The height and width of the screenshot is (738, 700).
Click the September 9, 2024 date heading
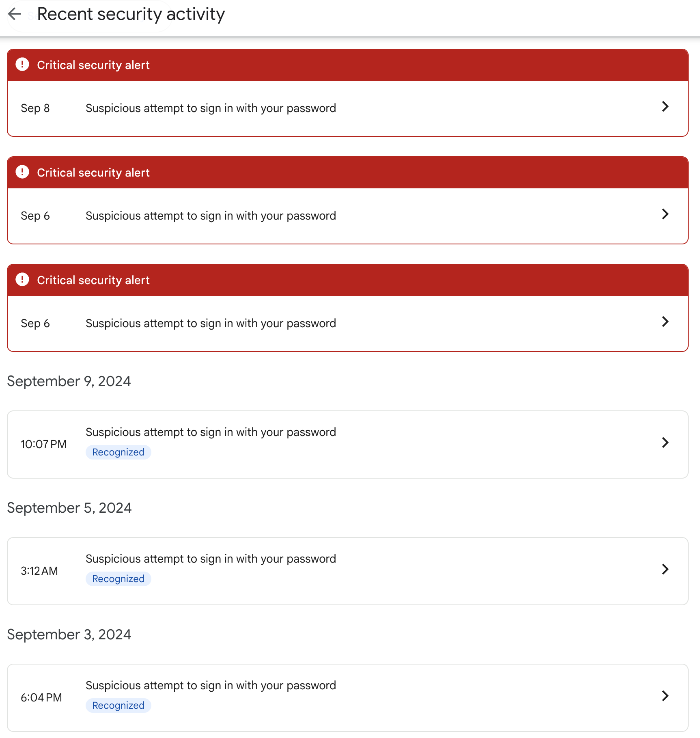[69, 381]
